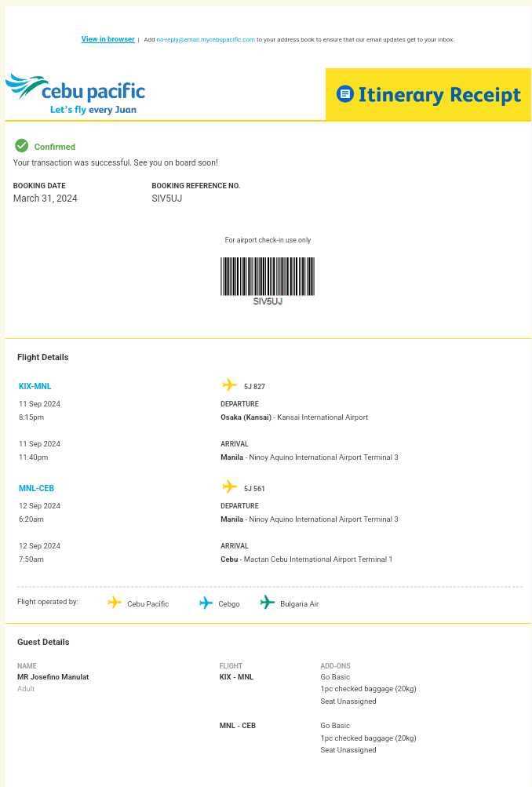Click the Cebu Pacific logo
This screenshot has width=532, height=787.
(x=75, y=94)
